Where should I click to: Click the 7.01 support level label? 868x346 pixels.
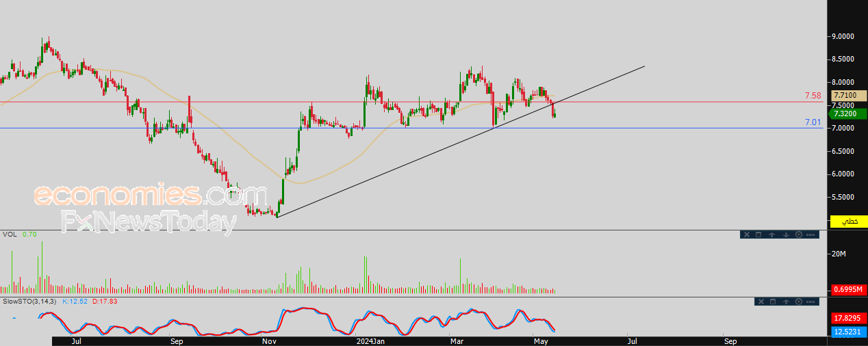[x=813, y=122]
